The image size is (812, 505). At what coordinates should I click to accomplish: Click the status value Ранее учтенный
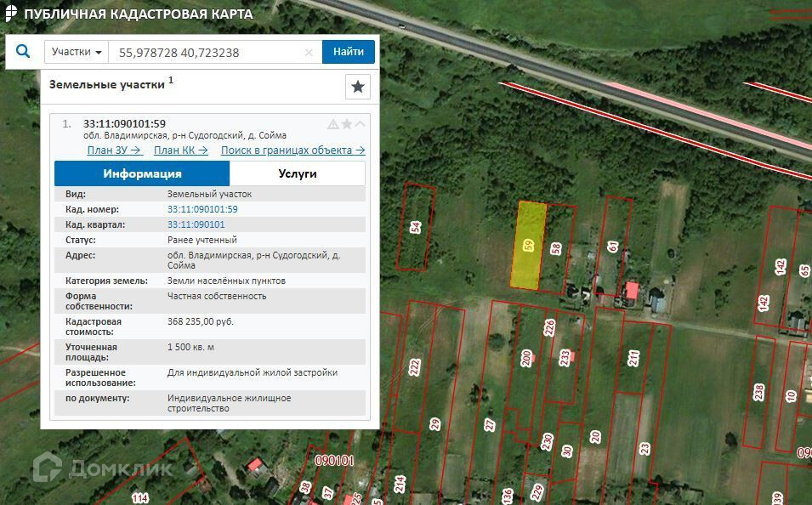[202, 240]
